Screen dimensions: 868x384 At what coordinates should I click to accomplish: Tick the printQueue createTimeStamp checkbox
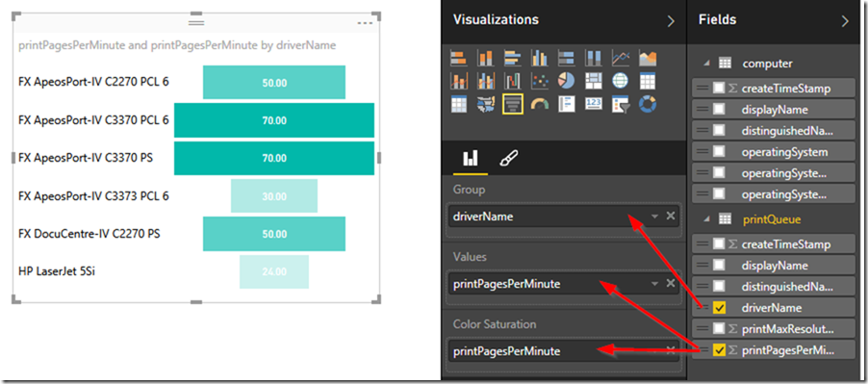pyautogui.click(x=719, y=244)
